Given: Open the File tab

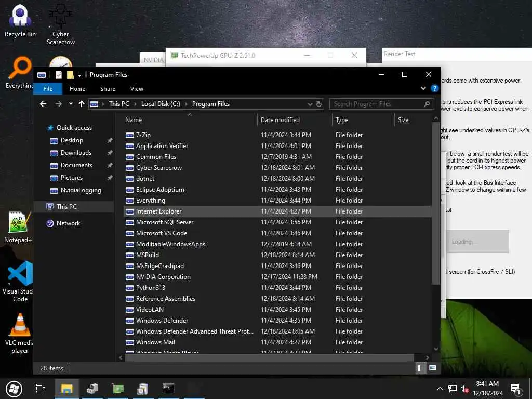Looking at the screenshot, I should tap(48, 88).
